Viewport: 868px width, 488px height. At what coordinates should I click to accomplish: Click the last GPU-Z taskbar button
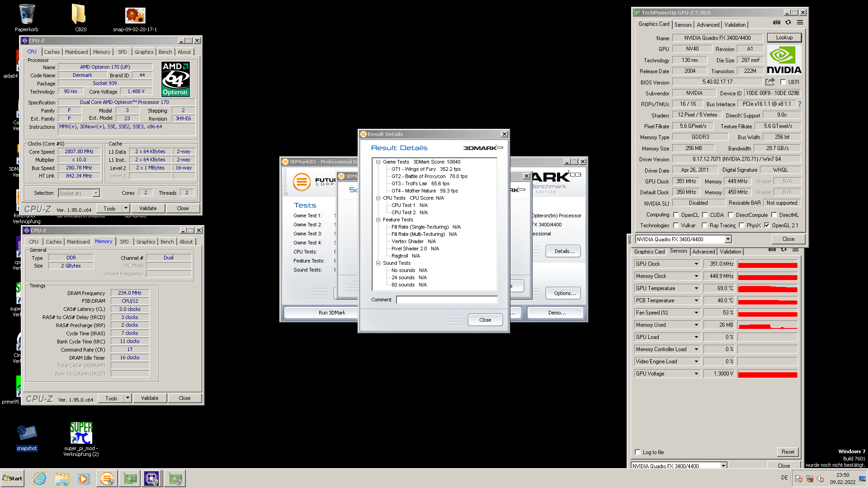click(x=175, y=479)
